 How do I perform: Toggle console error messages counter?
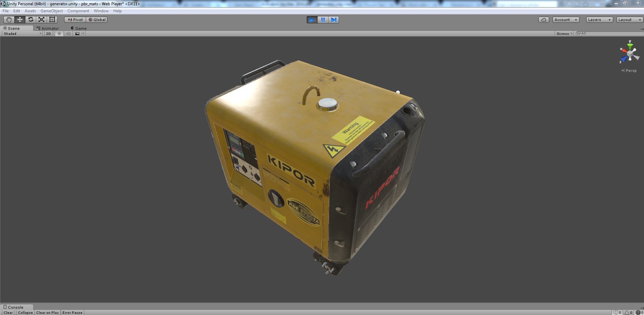639,313
